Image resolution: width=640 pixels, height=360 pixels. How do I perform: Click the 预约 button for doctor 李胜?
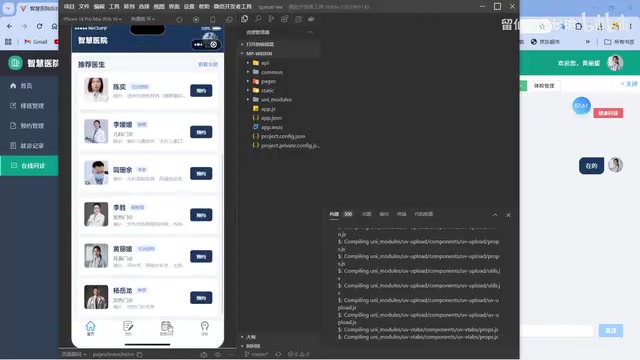tap(201, 215)
